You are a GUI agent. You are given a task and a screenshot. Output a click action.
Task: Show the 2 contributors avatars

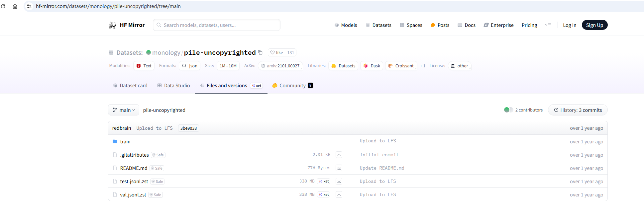point(508,110)
